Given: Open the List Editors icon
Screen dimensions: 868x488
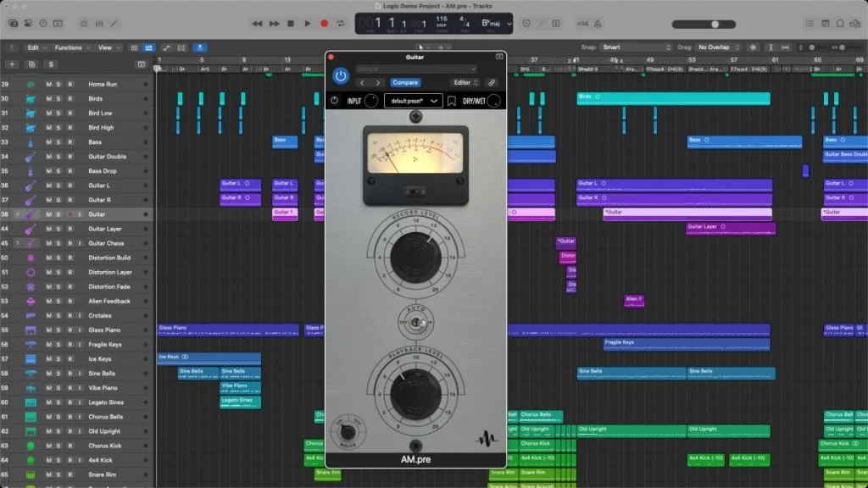Looking at the screenshot, I should pos(810,24).
